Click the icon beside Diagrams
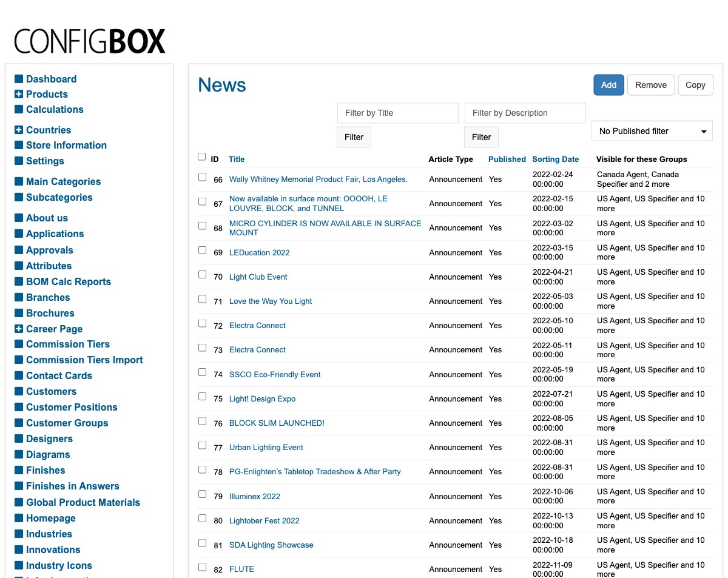The height and width of the screenshot is (578, 728). [19, 454]
